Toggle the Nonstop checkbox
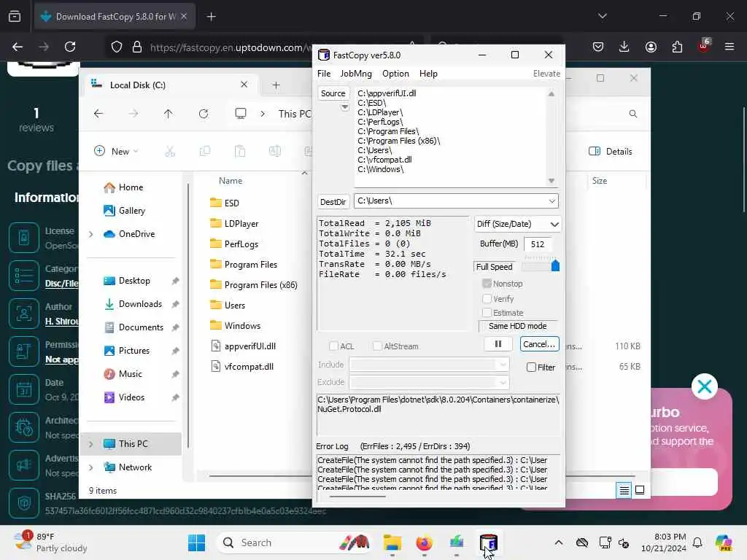This screenshot has height=560, width=747. pos(487,284)
